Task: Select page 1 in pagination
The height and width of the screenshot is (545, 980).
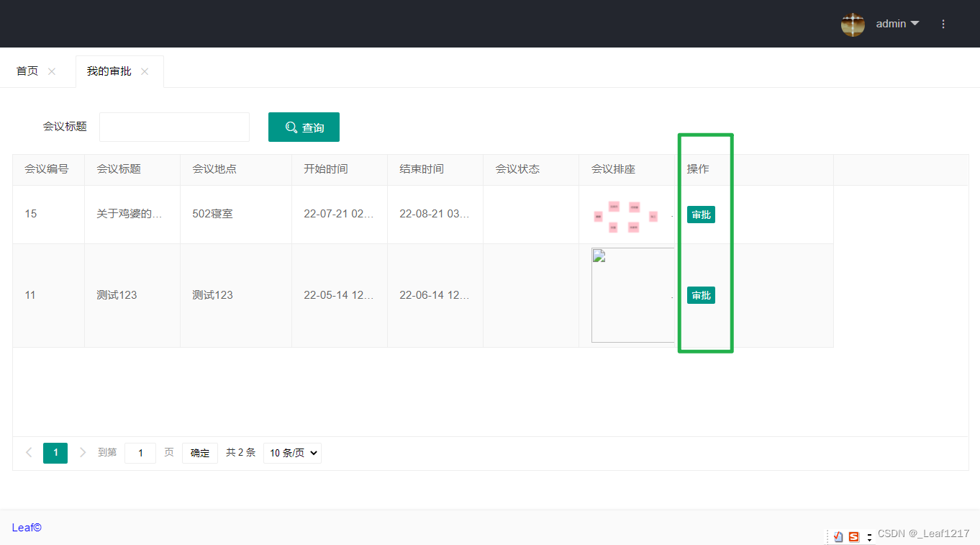Action: 55,453
